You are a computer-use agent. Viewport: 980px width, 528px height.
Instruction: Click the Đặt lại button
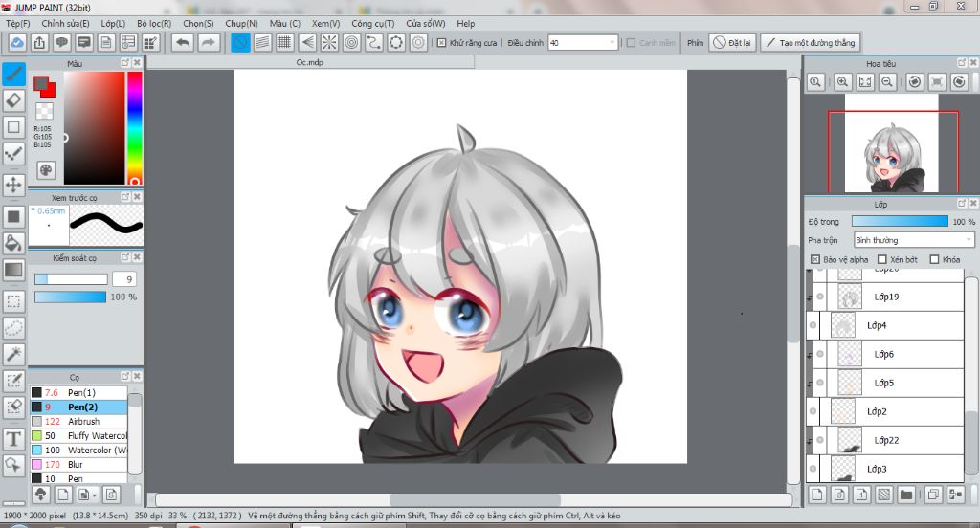732,42
